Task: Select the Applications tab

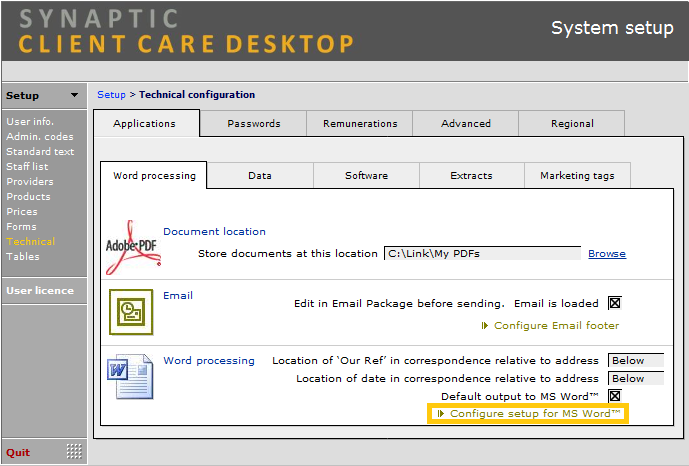Action: click(146, 123)
